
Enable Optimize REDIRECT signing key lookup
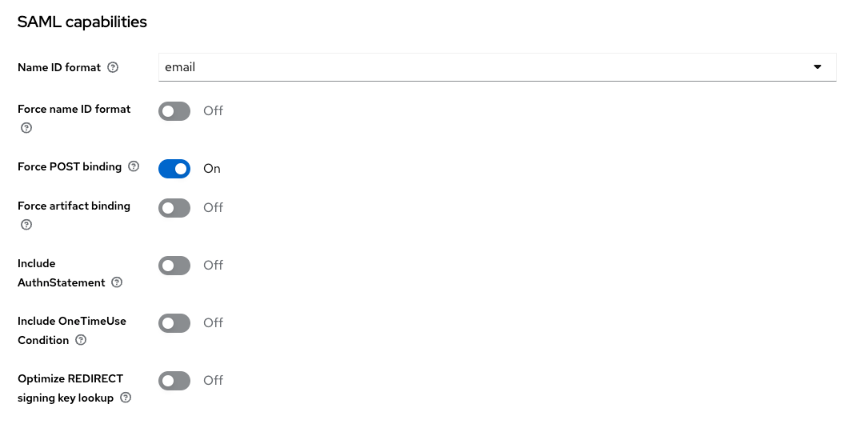[174, 381]
